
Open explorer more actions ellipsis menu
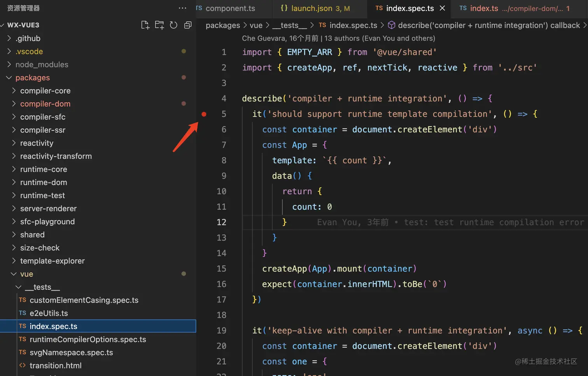[182, 8]
